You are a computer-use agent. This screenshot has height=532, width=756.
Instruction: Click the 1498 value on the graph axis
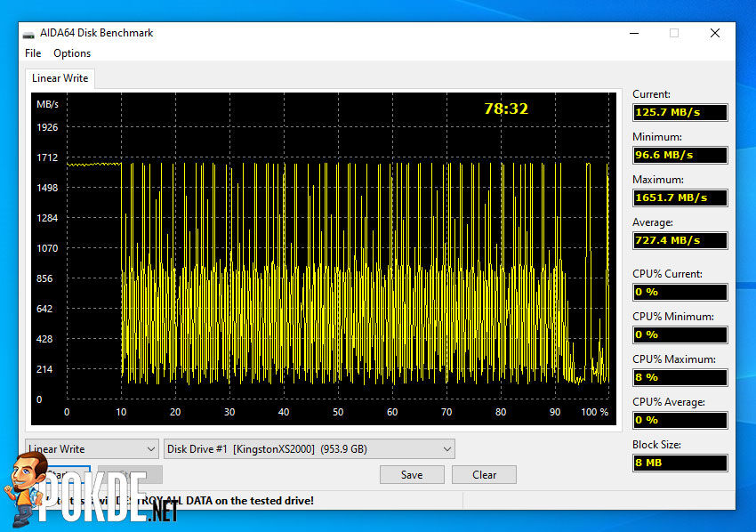(47, 188)
